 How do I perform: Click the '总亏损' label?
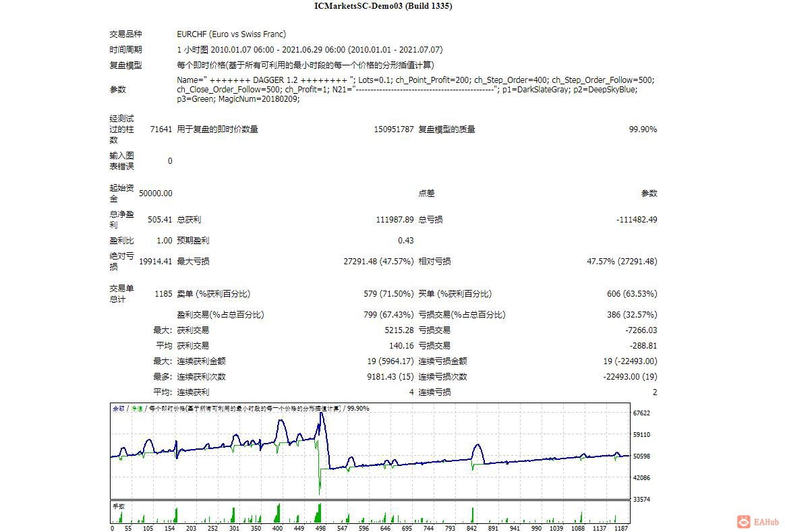pos(430,220)
